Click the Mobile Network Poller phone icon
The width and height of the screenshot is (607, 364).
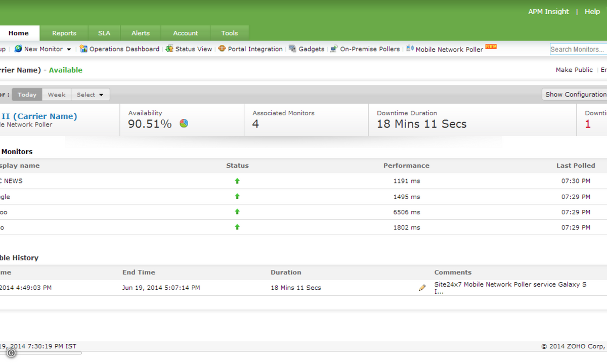[x=410, y=49]
